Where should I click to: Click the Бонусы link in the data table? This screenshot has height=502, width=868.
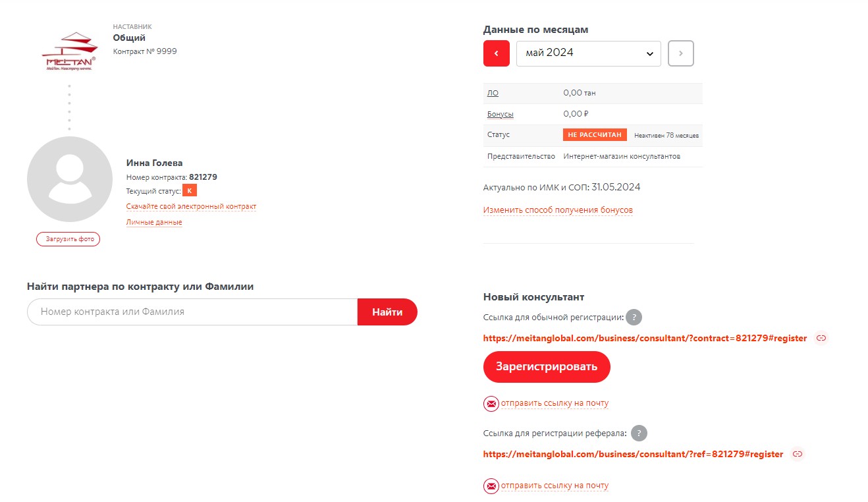click(x=500, y=115)
